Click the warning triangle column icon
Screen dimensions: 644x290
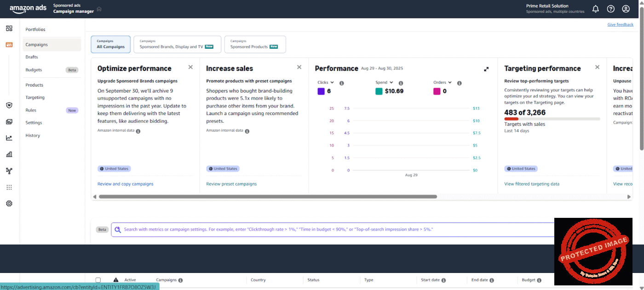[x=116, y=280]
